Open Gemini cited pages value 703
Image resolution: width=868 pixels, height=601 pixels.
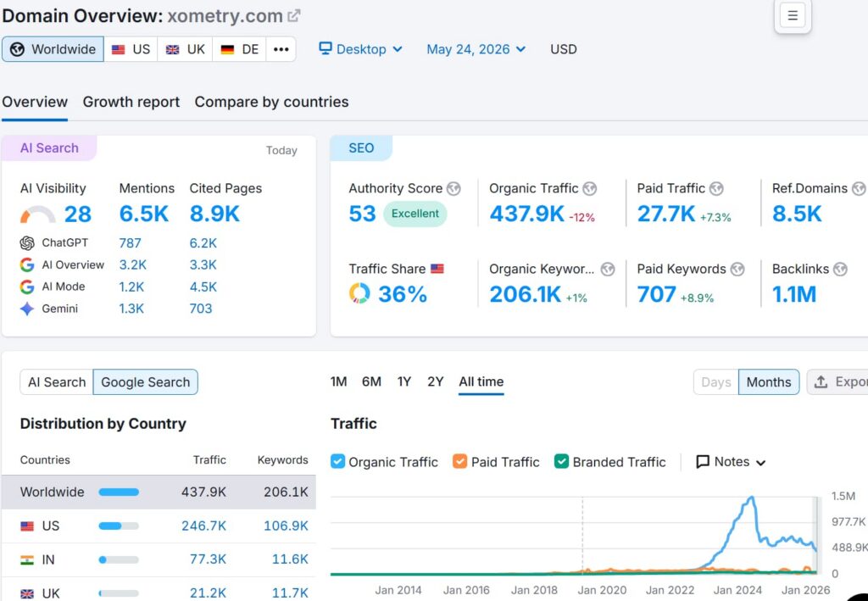coord(200,309)
